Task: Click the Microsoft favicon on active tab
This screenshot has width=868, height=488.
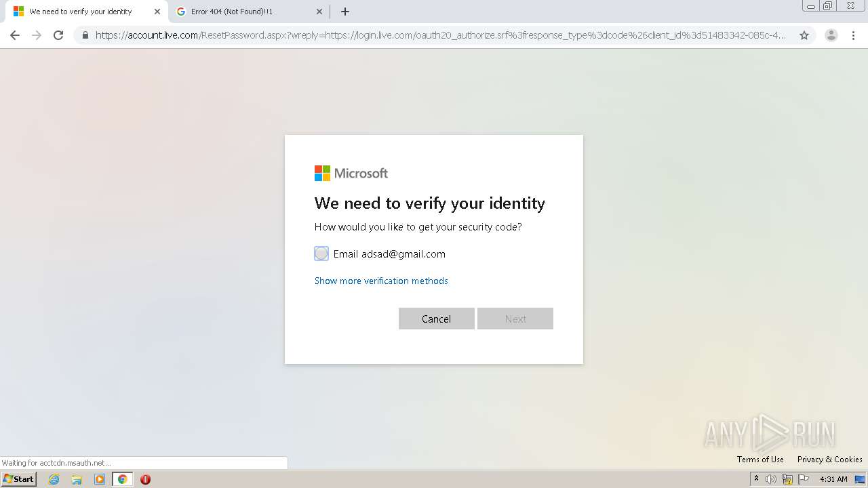Action: 18,12
